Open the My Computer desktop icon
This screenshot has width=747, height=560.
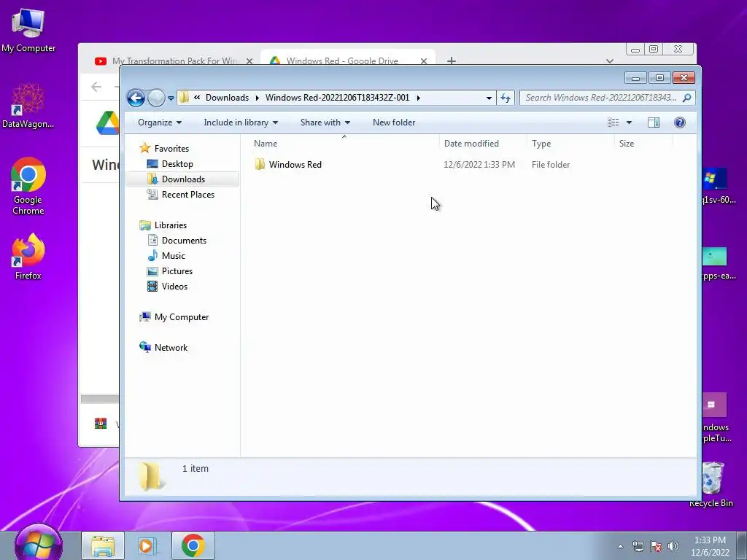[x=28, y=29]
